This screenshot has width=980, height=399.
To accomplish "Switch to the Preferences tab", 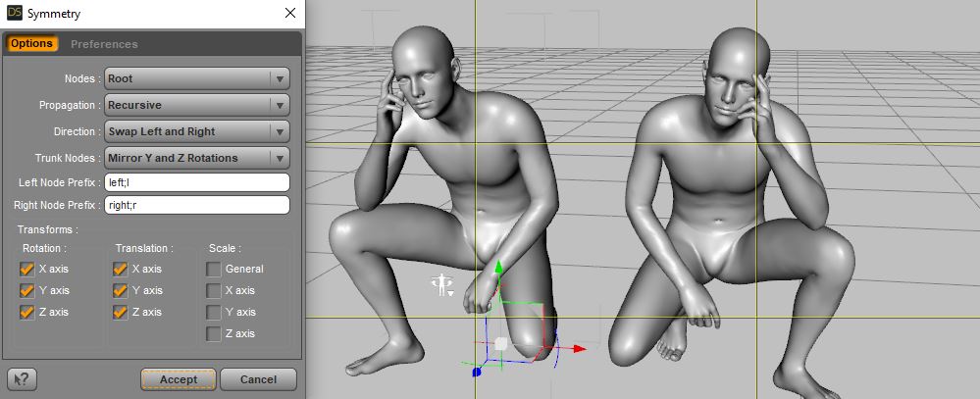I will click(x=104, y=44).
